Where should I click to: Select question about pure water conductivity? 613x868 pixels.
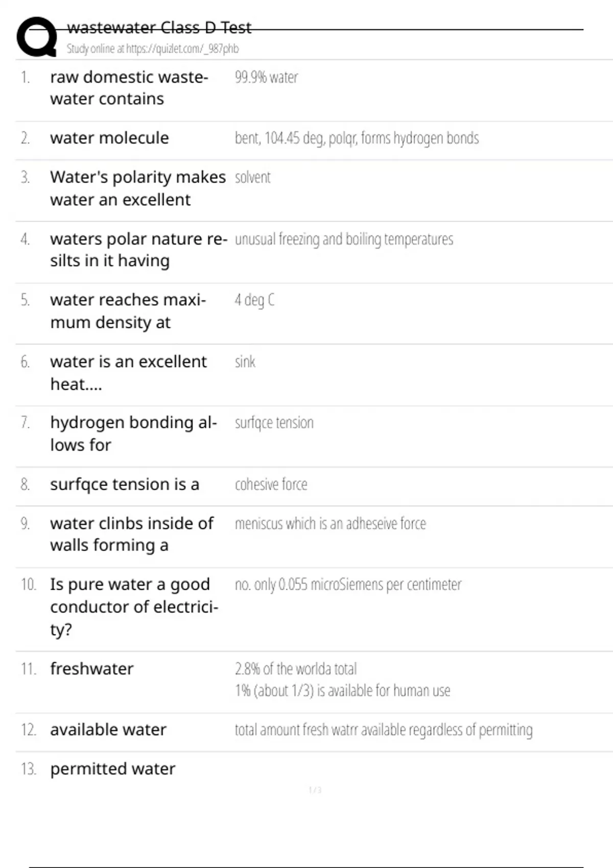pyautogui.click(x=134, y=607)
